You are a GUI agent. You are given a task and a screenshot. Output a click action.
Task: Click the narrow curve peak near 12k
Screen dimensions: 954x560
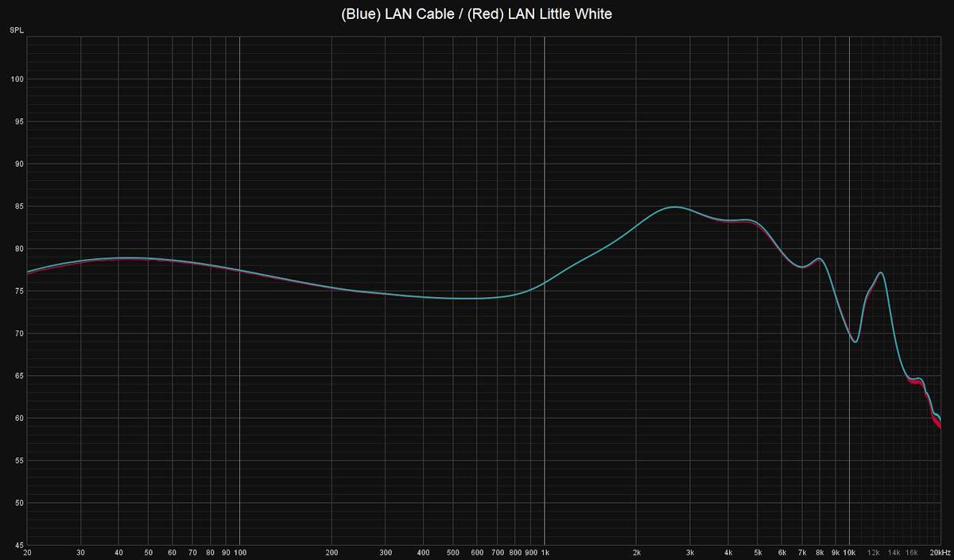point(881,273)
